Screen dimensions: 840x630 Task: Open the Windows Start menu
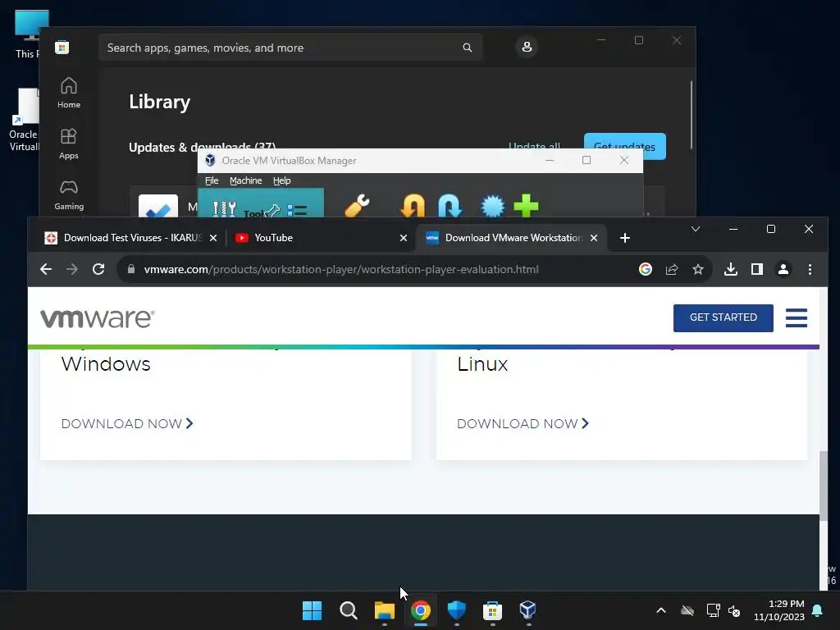coord(313,610)
